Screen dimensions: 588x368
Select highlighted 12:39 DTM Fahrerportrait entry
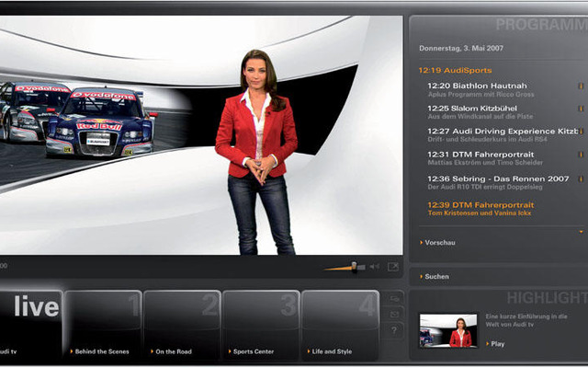[x=481, y=205]
